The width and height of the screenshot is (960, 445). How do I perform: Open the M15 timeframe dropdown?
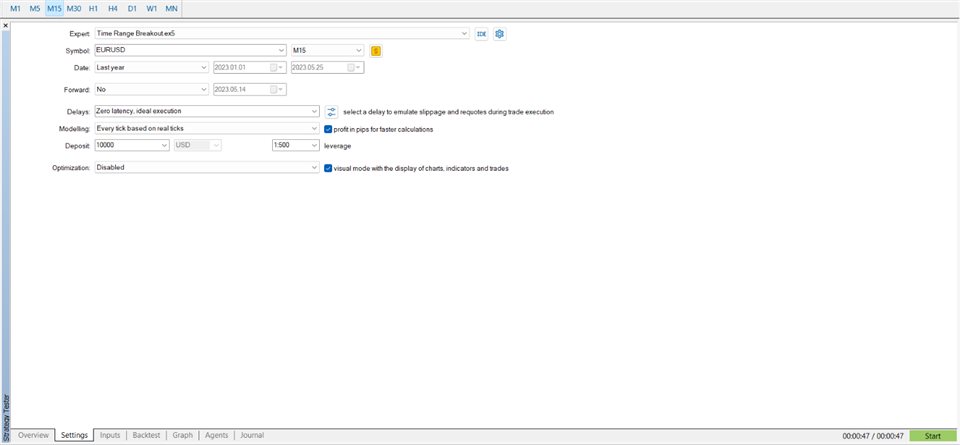(x=328, y=50)
